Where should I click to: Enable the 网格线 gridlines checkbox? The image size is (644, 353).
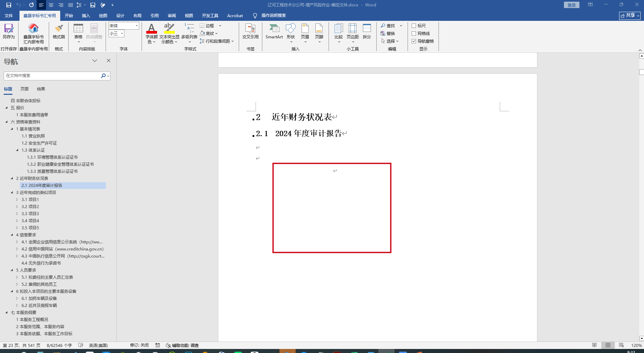click(x=414, y=33)
